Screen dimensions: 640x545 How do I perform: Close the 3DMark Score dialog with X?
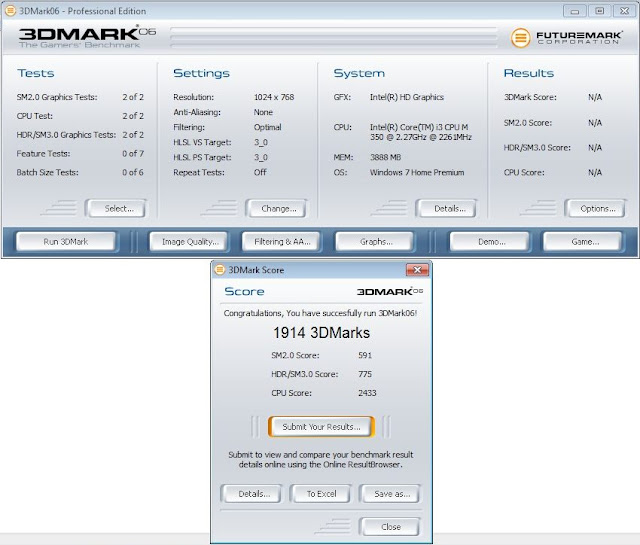click(x=417, y=269)
